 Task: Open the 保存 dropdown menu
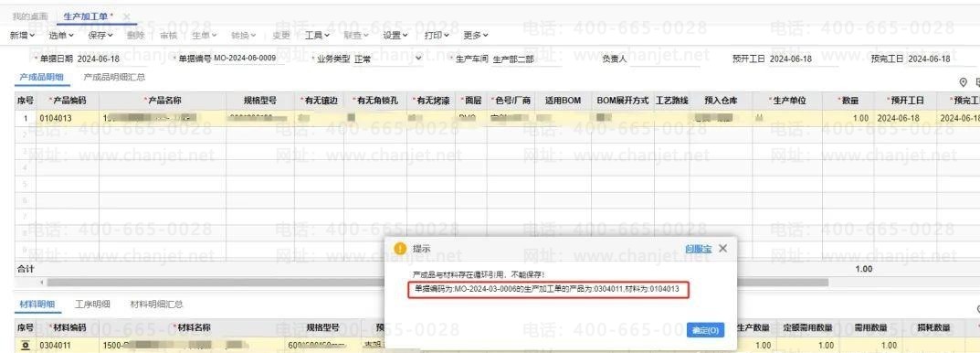(100, 36)
